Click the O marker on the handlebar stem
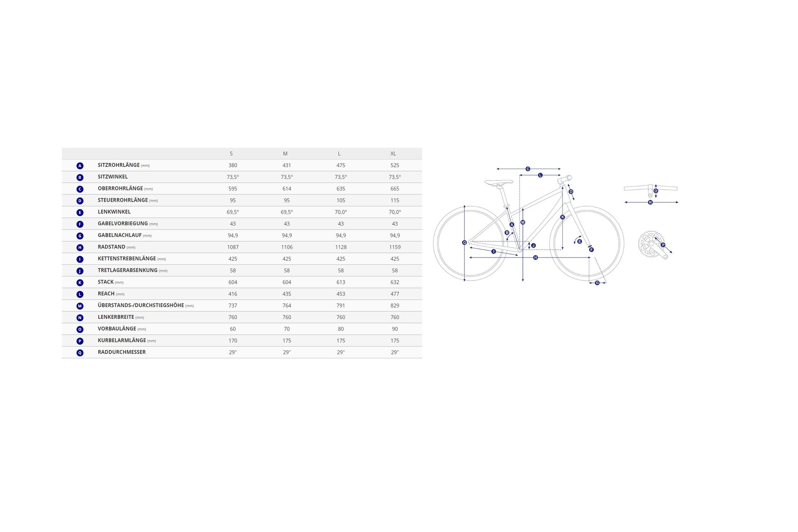Viewport: 798px width, 532px height. 656,191
